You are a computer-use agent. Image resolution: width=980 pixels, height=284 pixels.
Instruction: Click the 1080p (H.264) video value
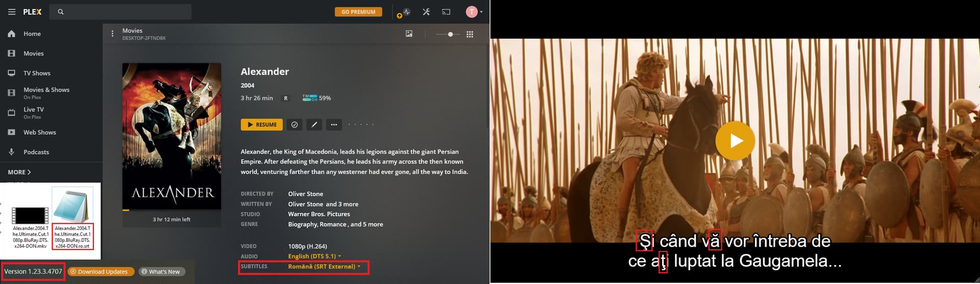[x=307, y=246]
